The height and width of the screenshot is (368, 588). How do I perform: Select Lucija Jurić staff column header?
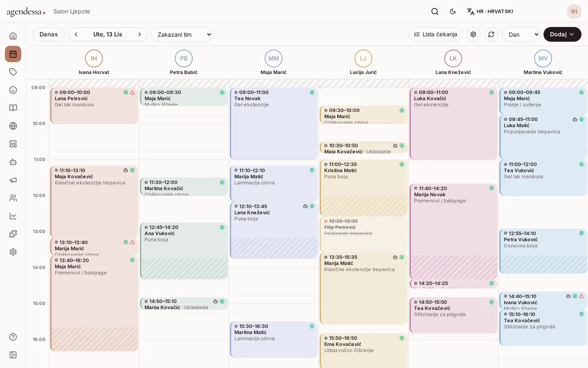coord(363,63)
